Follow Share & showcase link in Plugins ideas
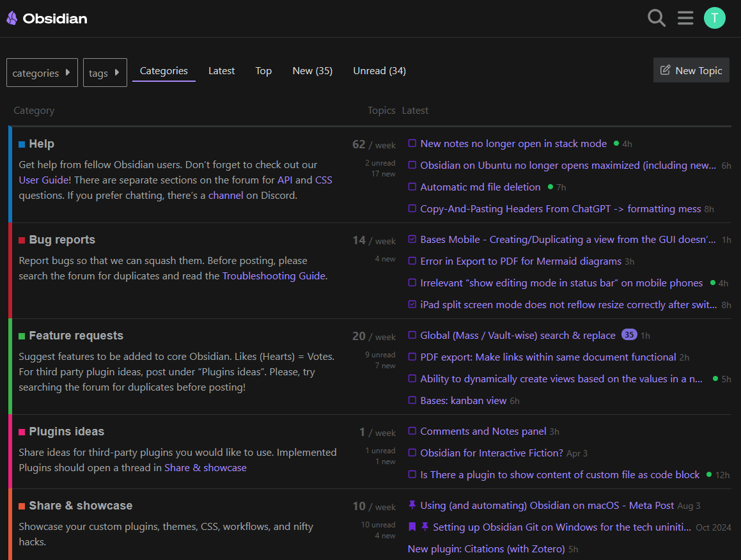741x560 pixels. pos(206,468)
